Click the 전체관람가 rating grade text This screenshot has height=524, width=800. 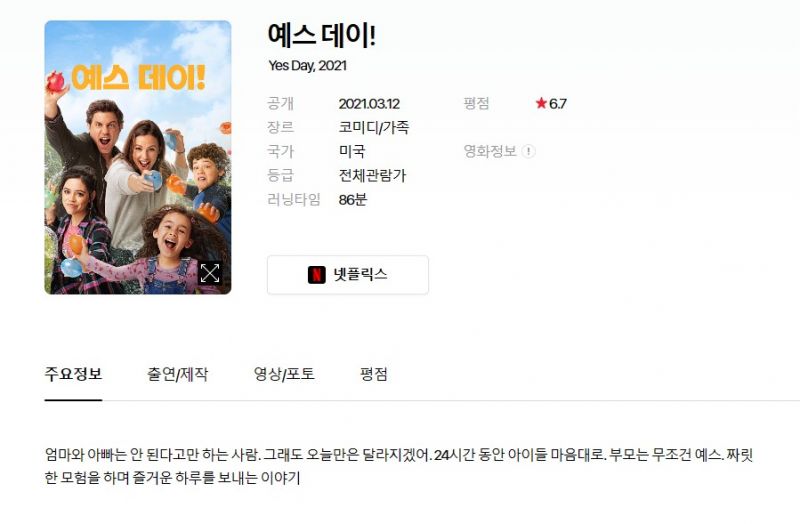[372, 176]
